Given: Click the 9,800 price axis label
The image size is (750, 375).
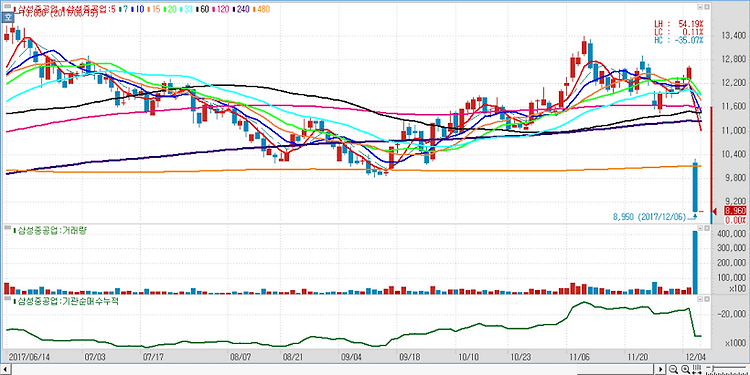Looking at the screenshot, I should pos(736,178).
